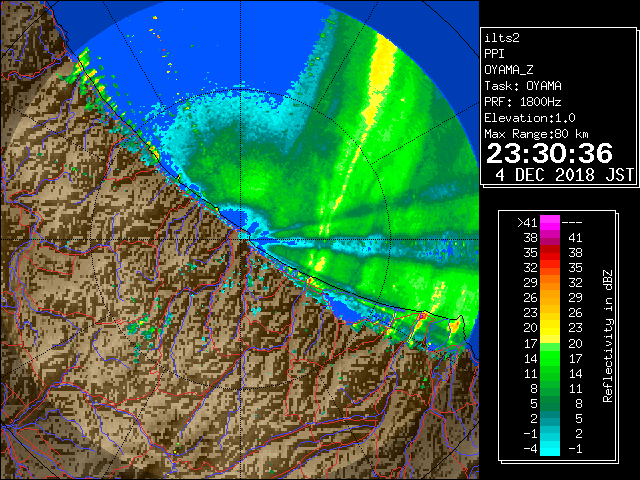
Task: Click the "OYAMA_Z" product name
Action: (x=509, y=70)
